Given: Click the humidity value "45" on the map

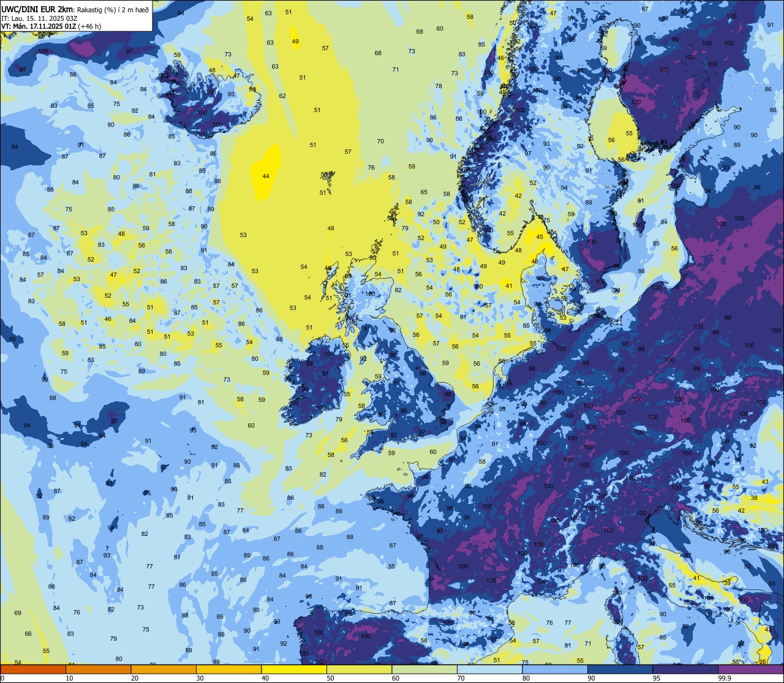Looking at the screenshot, I should click(x=540, y=237).
